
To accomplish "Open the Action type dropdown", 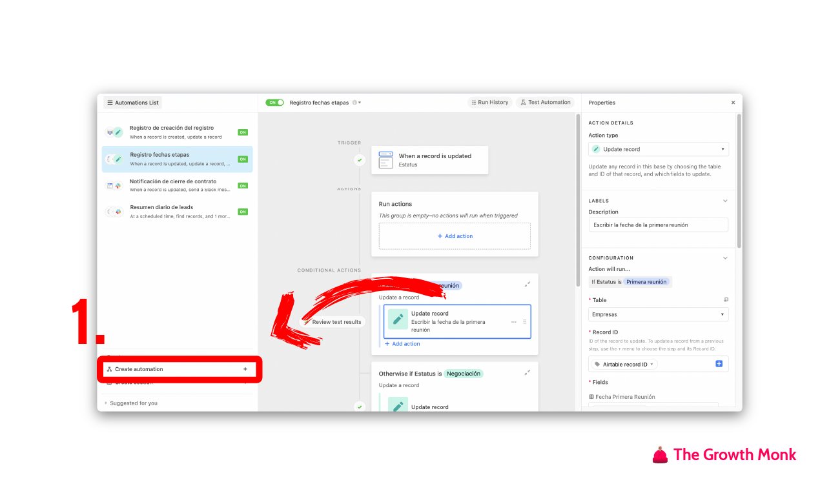I will [659, 149].
